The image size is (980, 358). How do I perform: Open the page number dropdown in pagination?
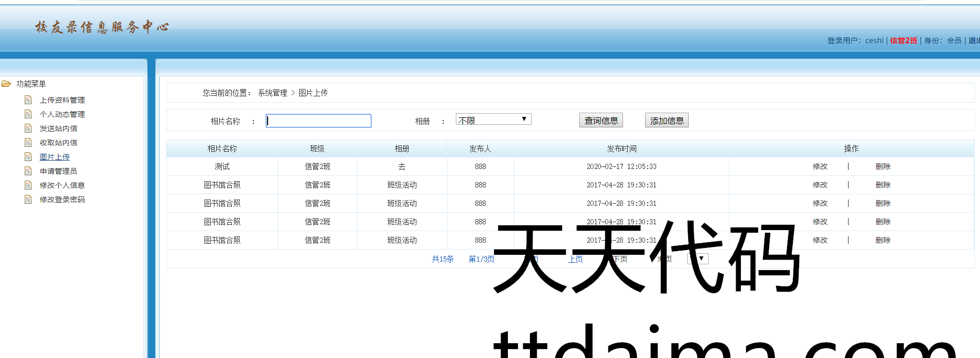(698, 258)
